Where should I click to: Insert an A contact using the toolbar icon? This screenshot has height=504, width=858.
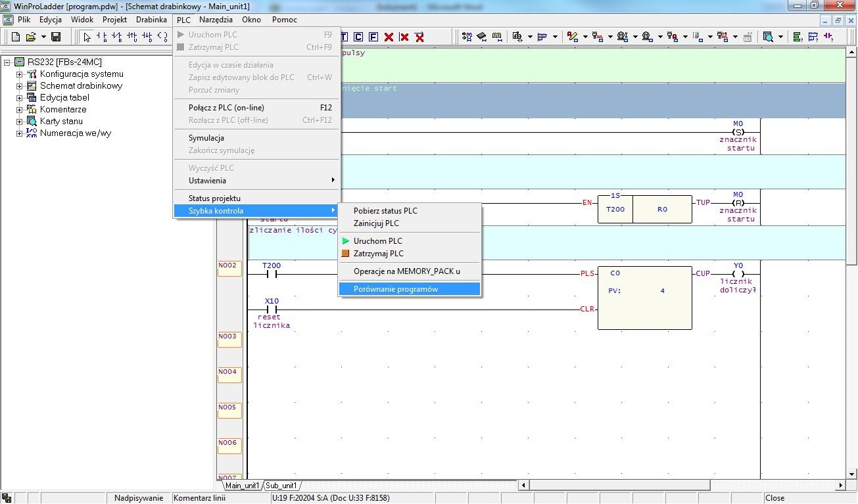(103, 37)
